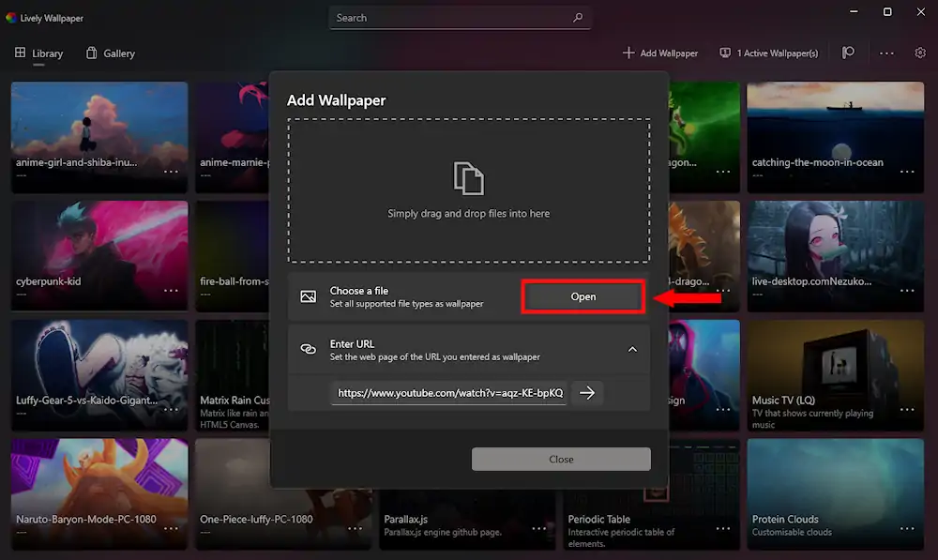Viewport: 938px width, 560px height.
Task: Open the settings gear icon
Action: [x=920, y=53]
